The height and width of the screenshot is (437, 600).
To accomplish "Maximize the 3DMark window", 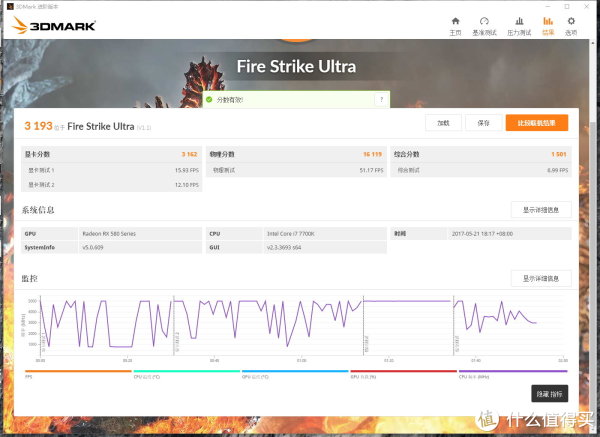I will [567, 7].
